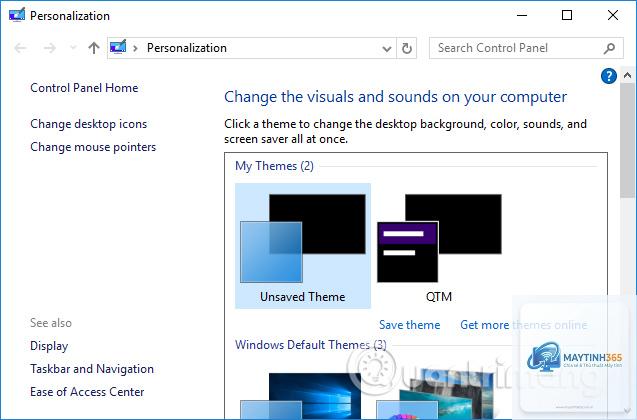The height and width of the screenshot is (420, 637).
Task: Open Control Panel Home
Action: (x=84, y=88)
